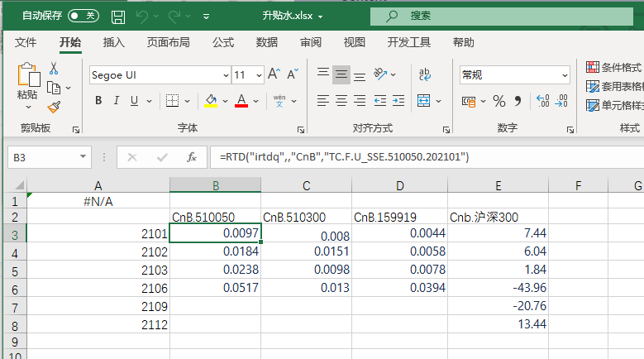Click the 条件格式 button

[614, 67]
